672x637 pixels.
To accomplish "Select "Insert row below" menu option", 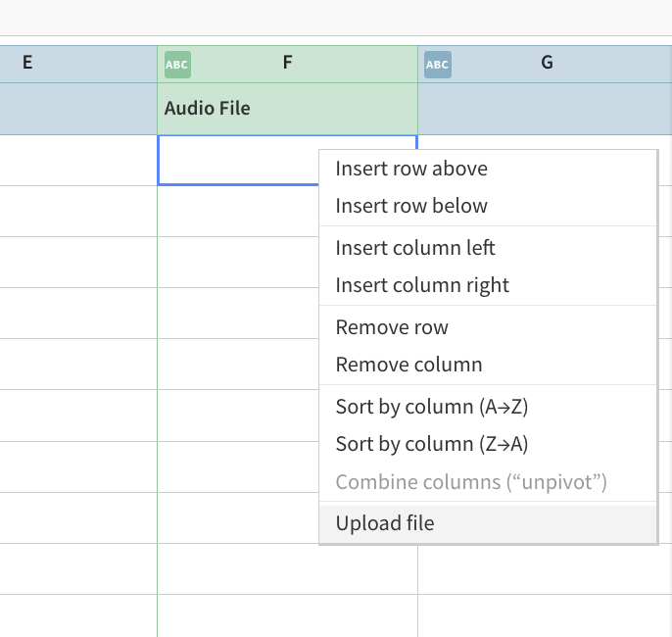I will (411, 206).
